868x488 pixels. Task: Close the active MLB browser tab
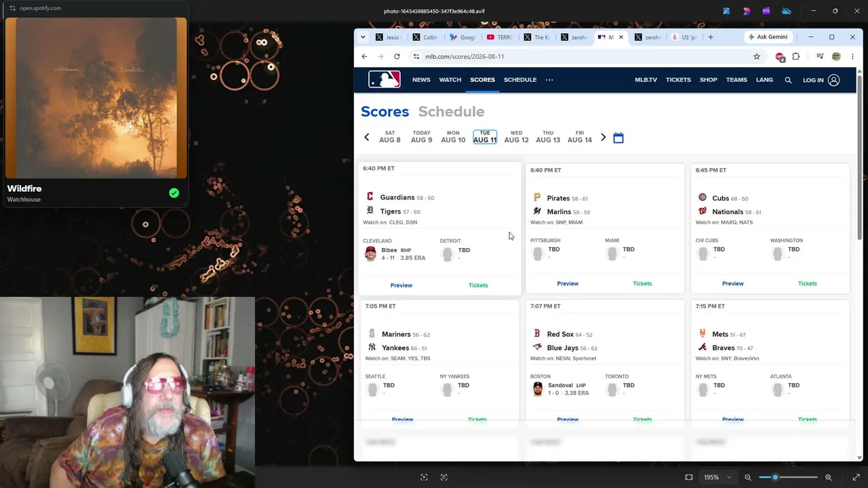[x=620, y=37]
